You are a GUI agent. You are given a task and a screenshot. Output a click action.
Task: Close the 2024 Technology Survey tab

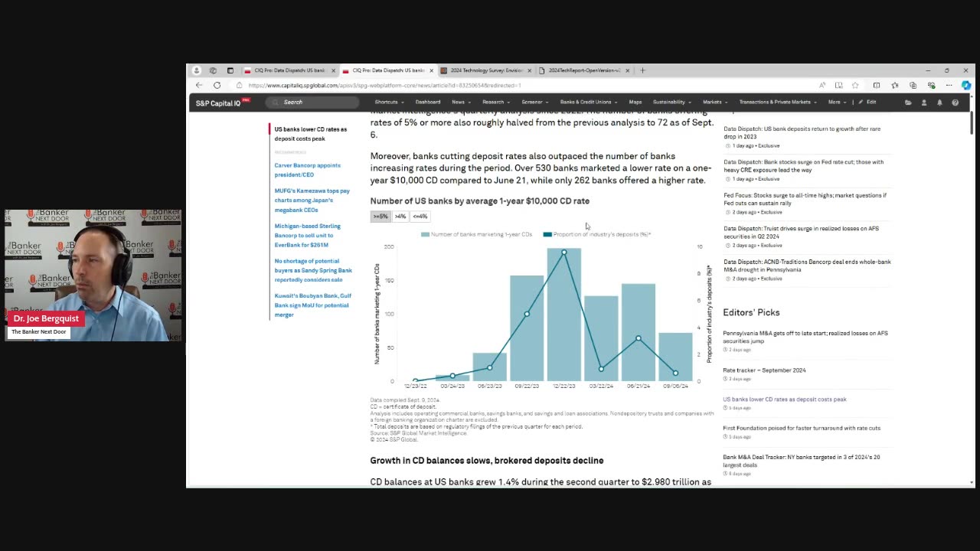[529, 70]
